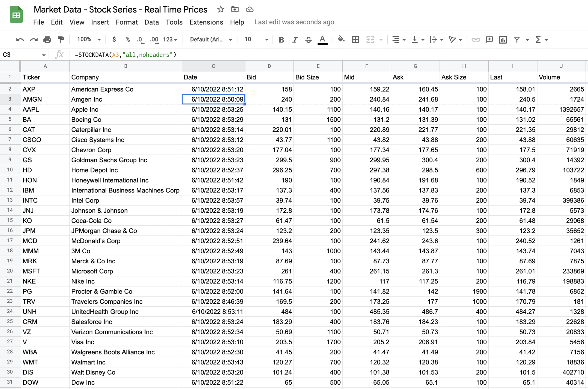Toggle strikethrough formatting
The width and height of the screenshot is (588, 389).
308,39
